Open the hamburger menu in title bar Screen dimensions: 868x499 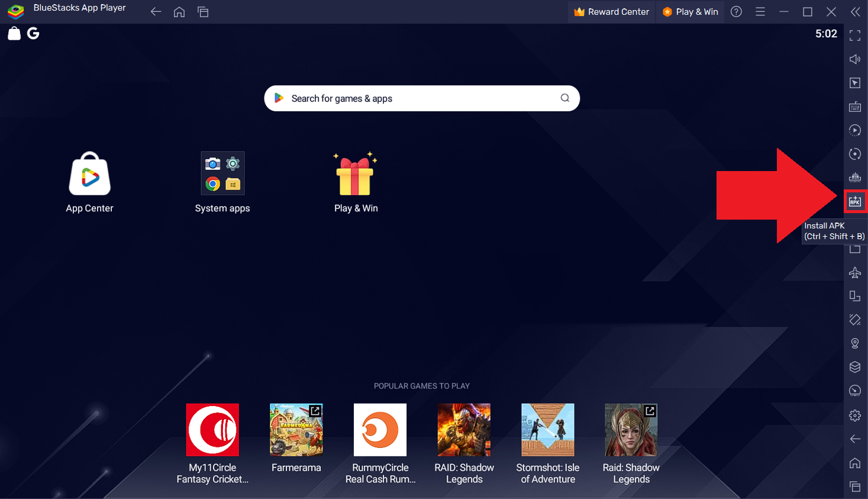(760, 12)
